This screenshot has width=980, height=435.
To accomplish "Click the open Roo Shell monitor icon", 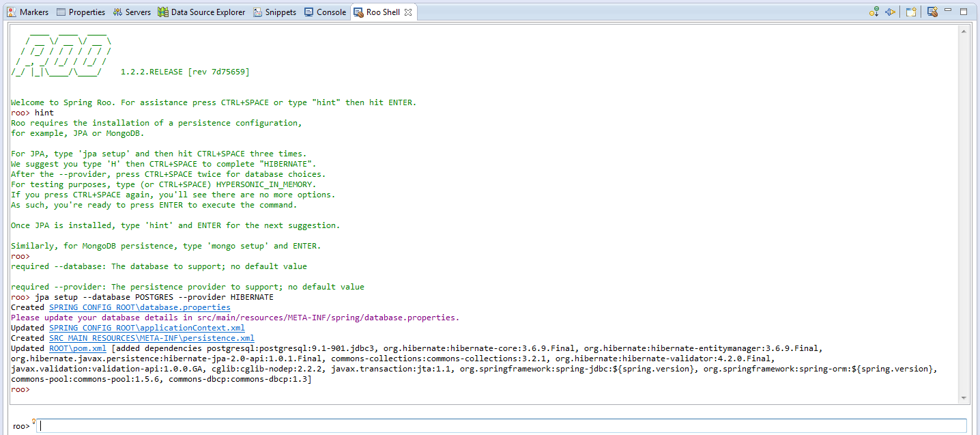I will pos(932,12).
